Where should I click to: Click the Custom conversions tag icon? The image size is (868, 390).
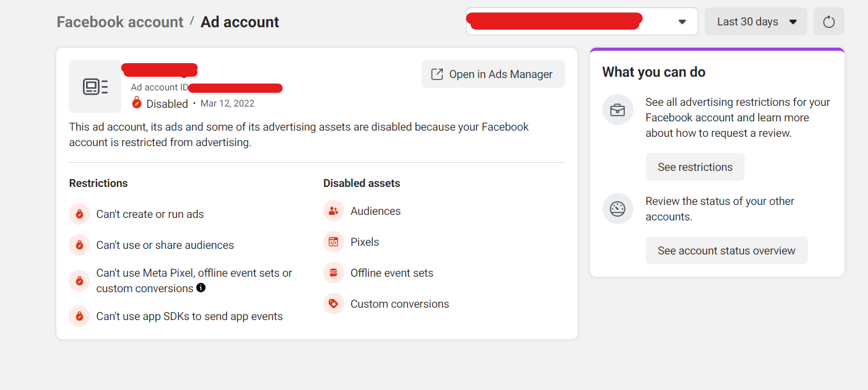tap(333, 304)
